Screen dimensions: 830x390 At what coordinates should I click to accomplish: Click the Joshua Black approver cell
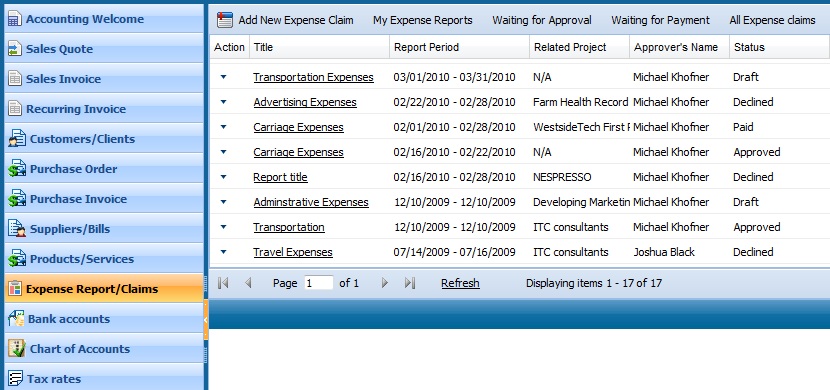tap(664, 252)
